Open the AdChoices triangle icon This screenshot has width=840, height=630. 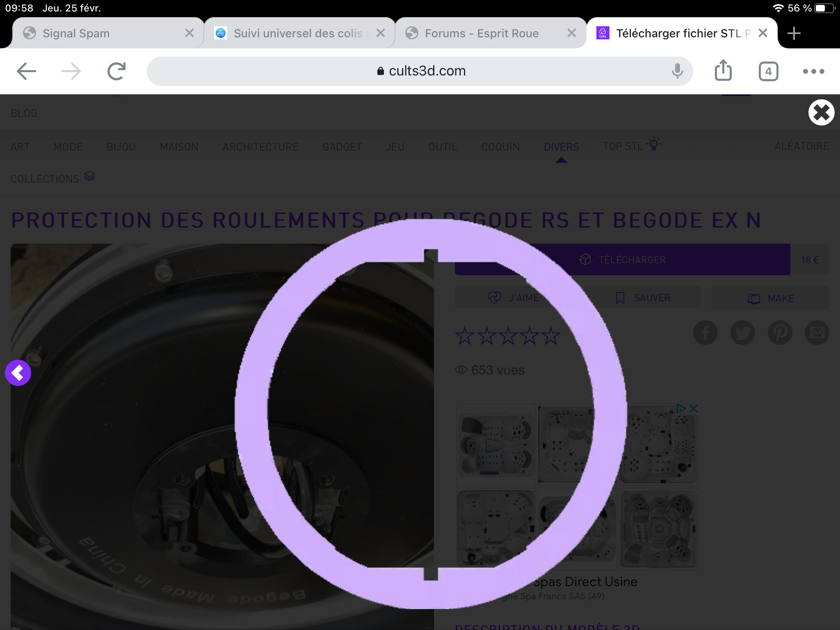pos(681,409)
